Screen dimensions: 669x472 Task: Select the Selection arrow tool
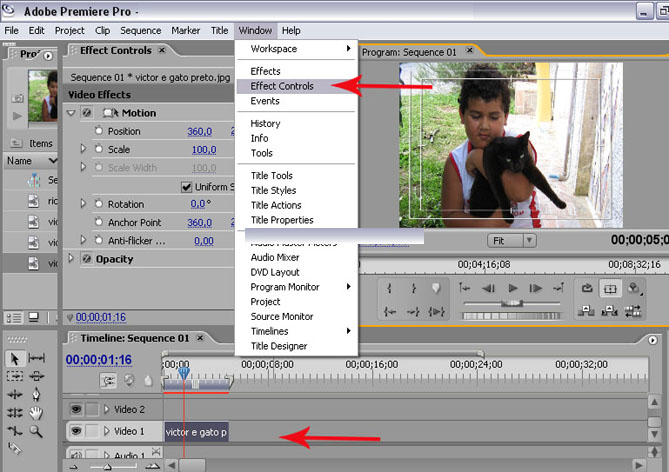click(15, 358)
